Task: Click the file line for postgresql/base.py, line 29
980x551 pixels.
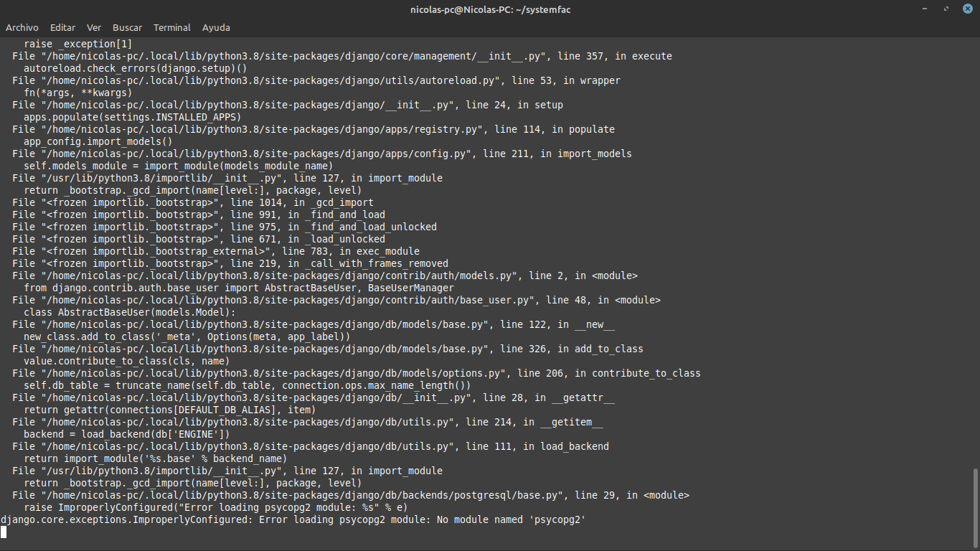Action: (x=351, y=495)
